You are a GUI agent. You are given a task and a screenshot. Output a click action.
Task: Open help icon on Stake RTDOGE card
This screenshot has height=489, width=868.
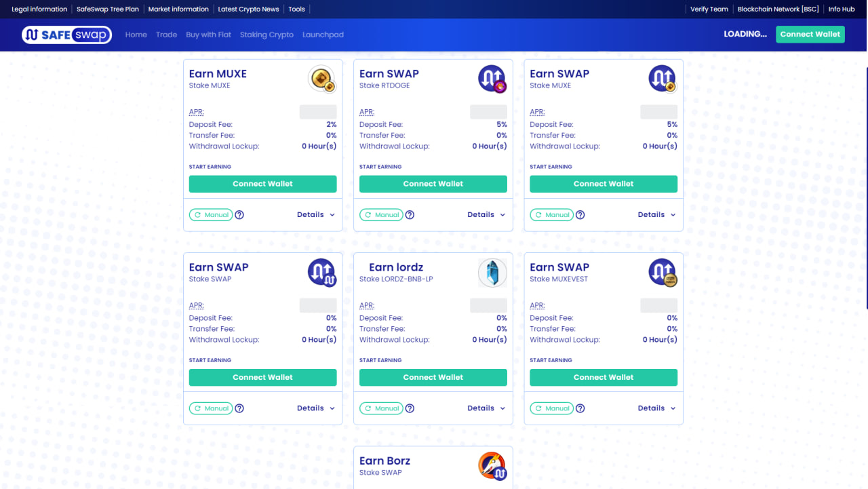coord(410,215)
